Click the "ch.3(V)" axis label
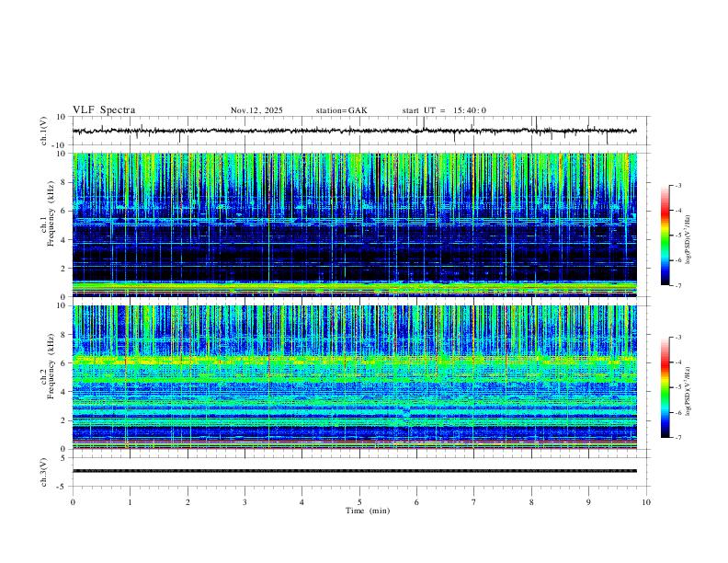728x563 pixels. click(x=44, y=472)
